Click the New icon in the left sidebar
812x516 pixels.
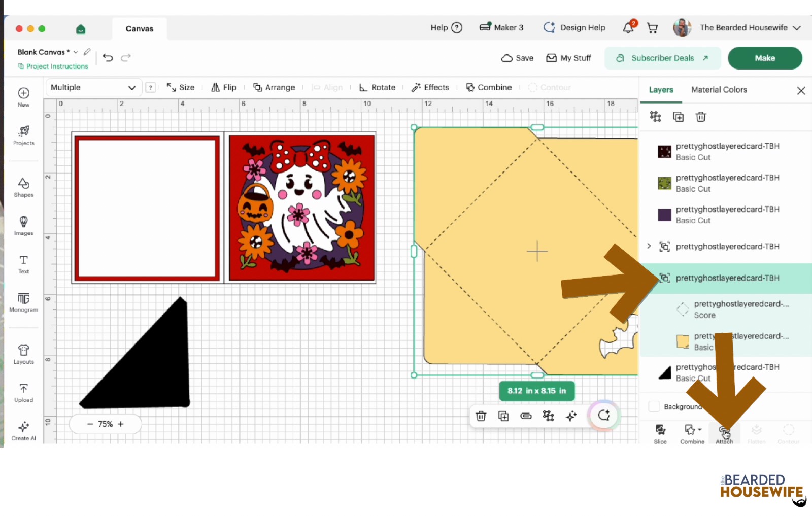click(x=23, y=97)
